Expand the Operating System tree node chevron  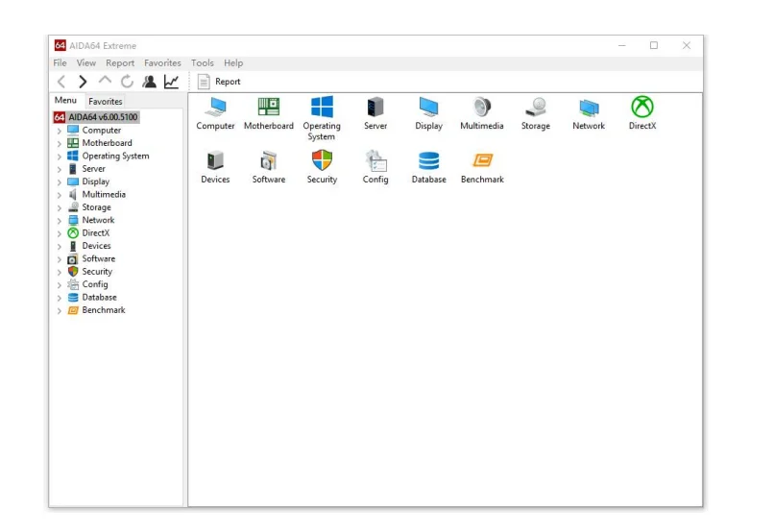pos(60,157)
